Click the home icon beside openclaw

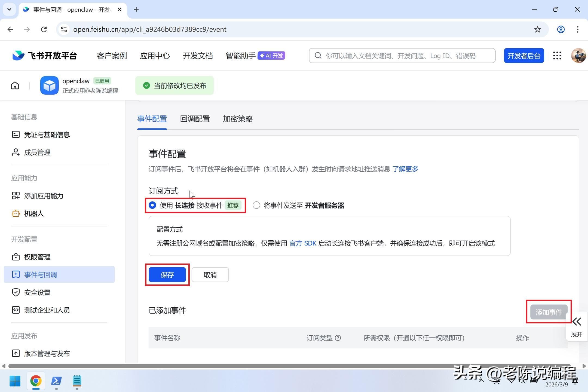[x=15, y=85]
